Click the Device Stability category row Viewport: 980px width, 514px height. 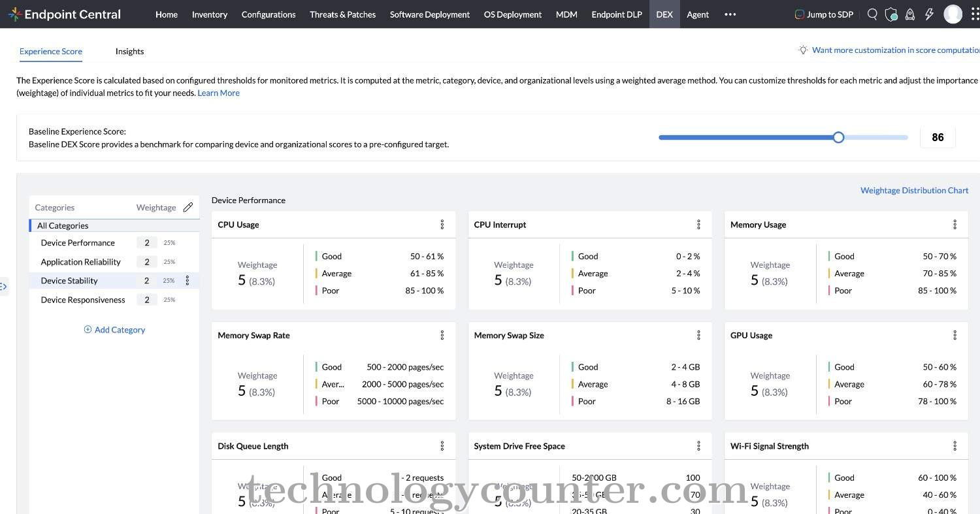[x=114, y=280]
